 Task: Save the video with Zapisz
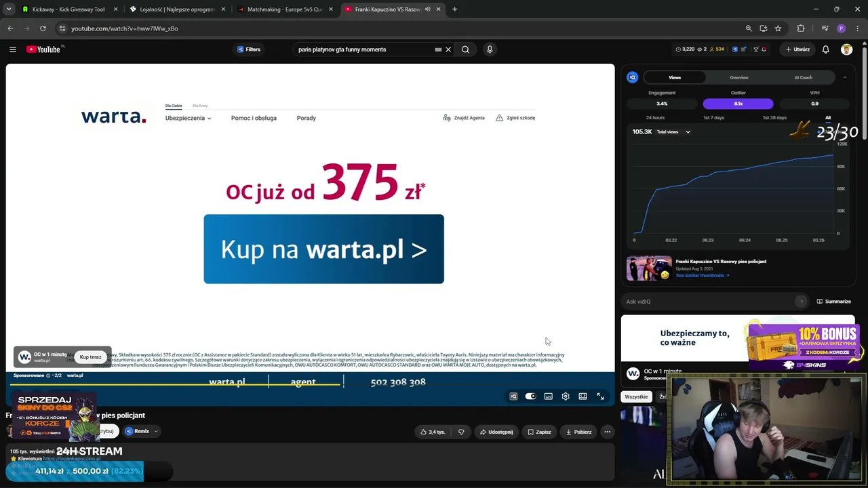click(x=540, y=432)
